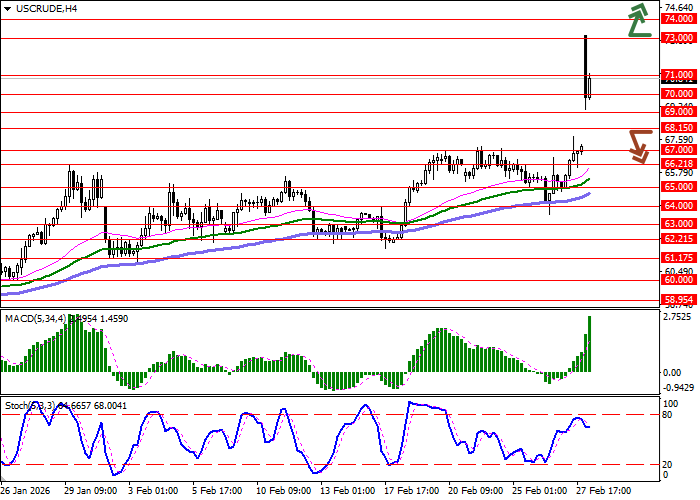The height and width of the screenshot is (500, 700).
Task: Click the 74.000 resistance level label
Action: tap(678, 19)
